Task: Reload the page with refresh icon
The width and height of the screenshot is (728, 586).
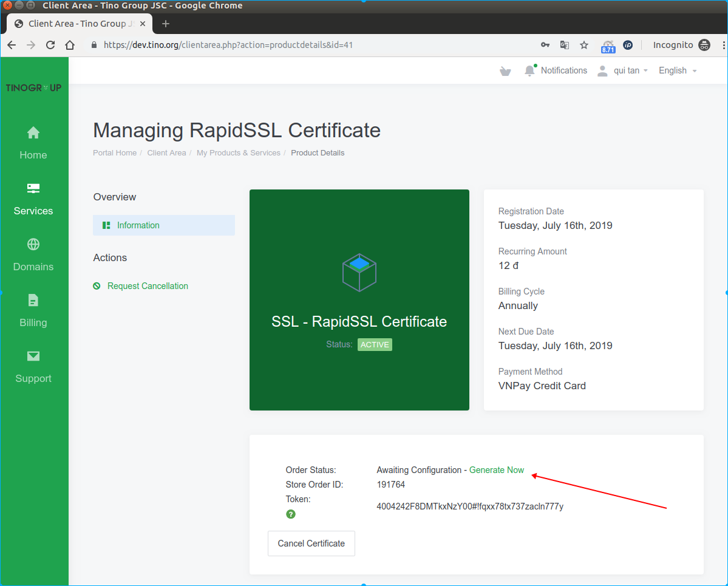Action: coord(50,45)
